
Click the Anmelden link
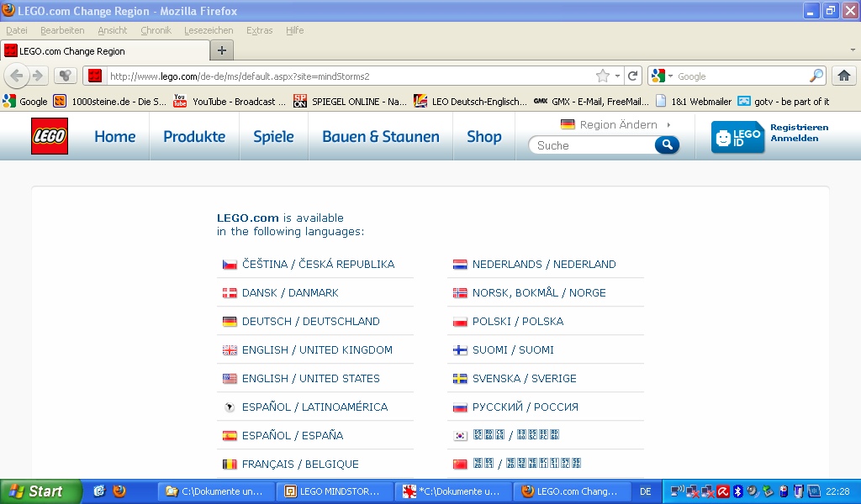[x=794, y=139]
